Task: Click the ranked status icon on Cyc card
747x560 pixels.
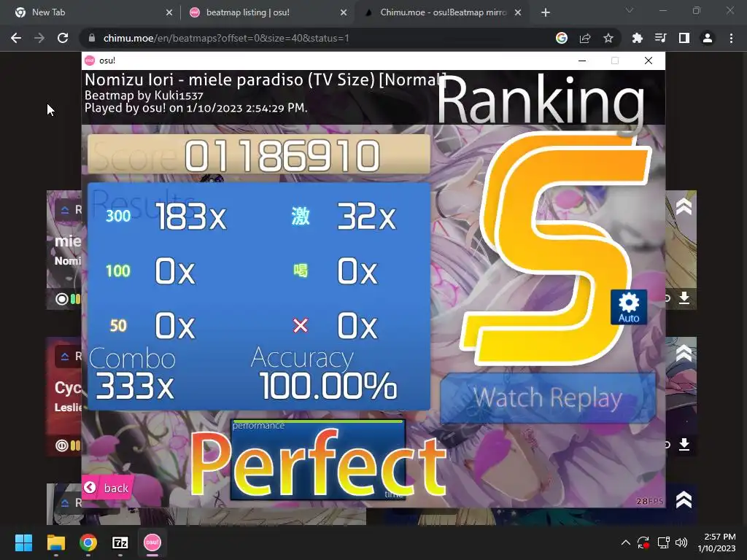Action: click(x=65, y=356)
